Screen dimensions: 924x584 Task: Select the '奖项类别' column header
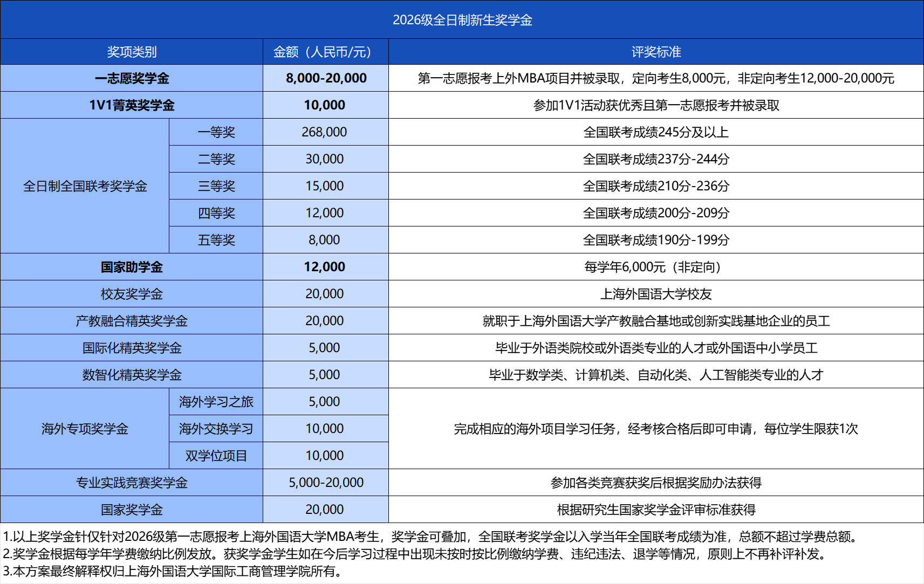coord(132,52)
